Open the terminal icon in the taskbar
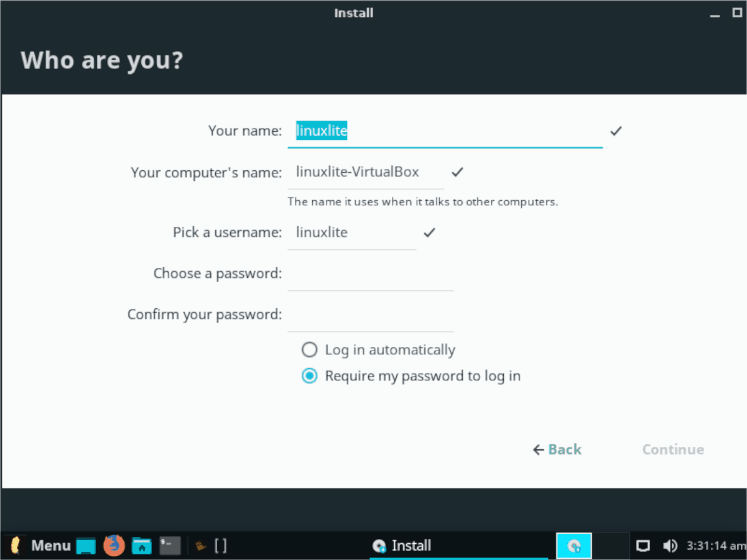The image size is (747, 560). [x=170, y=546]
